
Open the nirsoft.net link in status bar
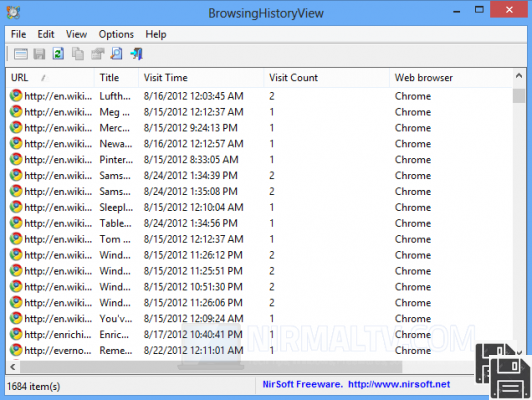pos(399,384)
